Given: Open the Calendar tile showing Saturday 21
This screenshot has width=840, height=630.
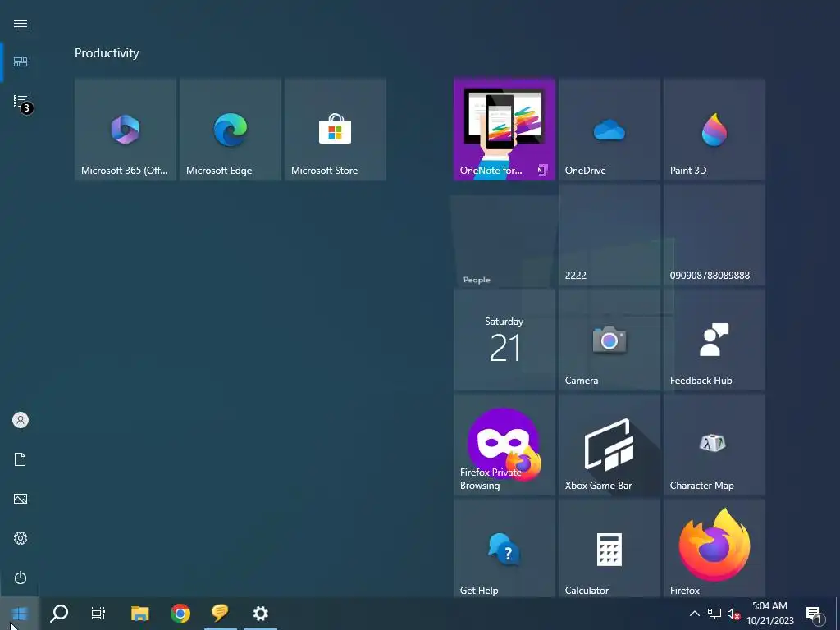Looking at the screenshot, I should [x=504, y=339].
